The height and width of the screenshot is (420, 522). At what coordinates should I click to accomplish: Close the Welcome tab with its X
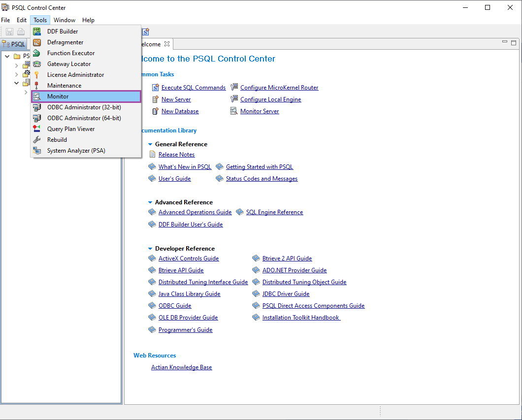167,44
